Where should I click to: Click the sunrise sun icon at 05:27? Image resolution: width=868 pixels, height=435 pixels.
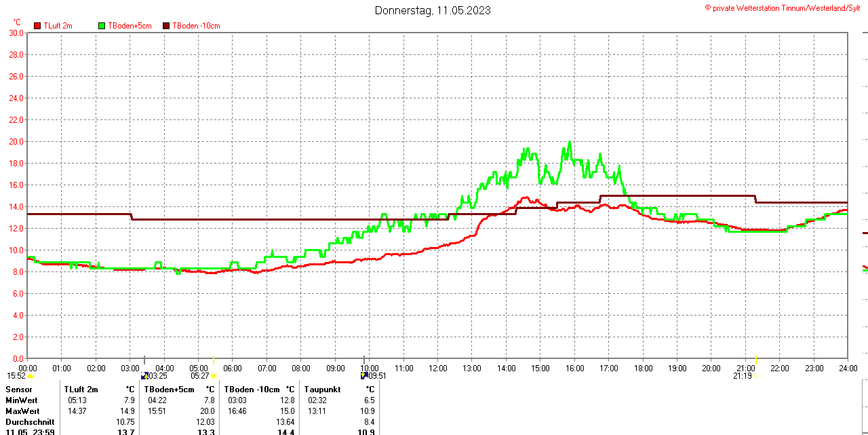pos(214,376)
